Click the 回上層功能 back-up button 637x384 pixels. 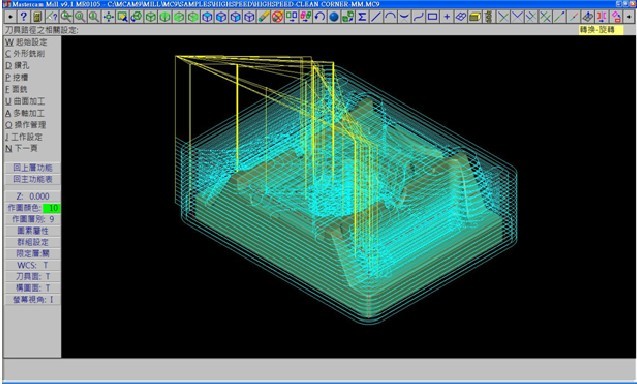[32, 167]
